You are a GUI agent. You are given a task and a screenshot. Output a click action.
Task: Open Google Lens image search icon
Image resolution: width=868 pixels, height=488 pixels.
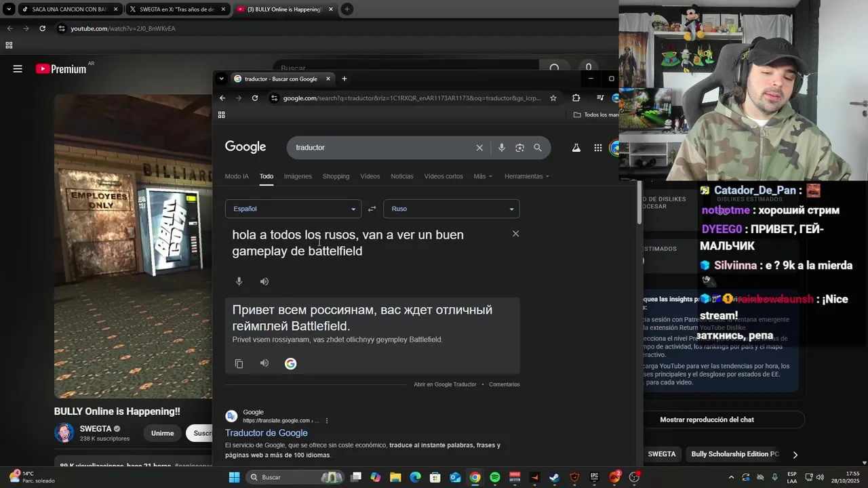tap(519, 148)
